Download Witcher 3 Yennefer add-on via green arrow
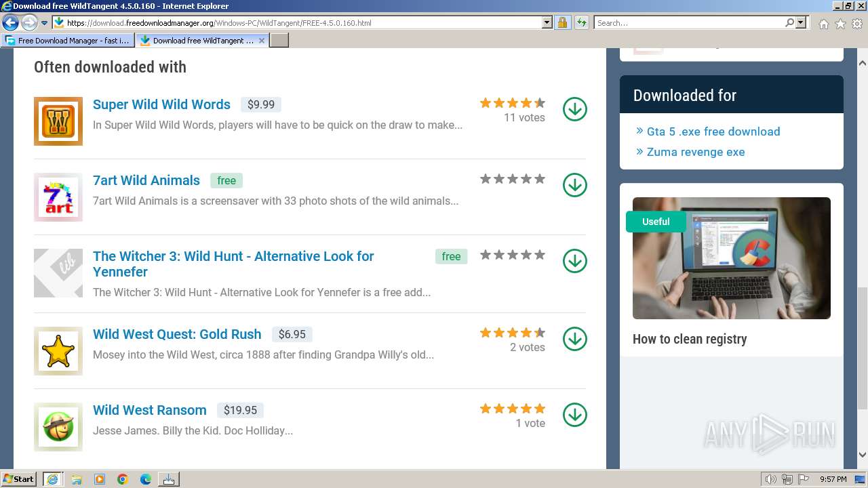The image size is (868, 488). 575,261
